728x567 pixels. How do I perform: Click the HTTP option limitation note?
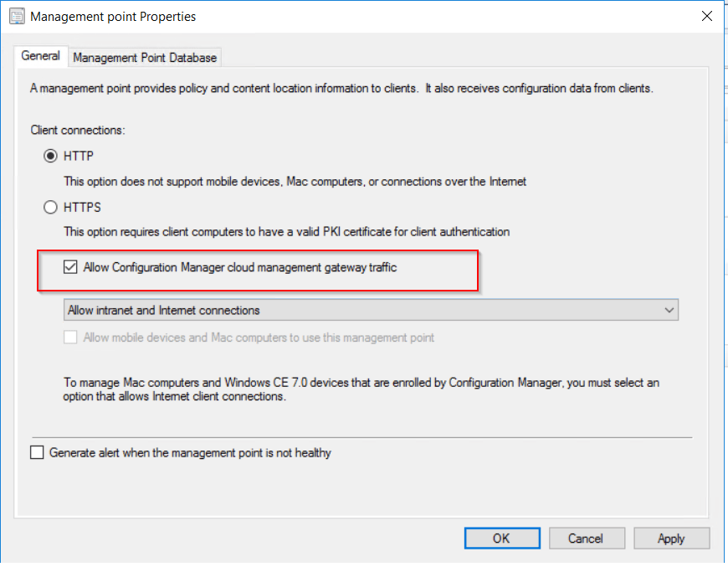295,181
